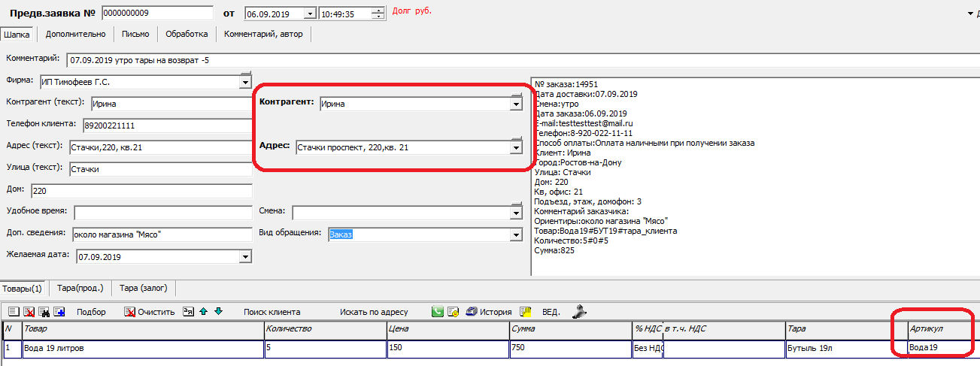
Task: Click the green down arrow icon
Action: pos(218,312)
